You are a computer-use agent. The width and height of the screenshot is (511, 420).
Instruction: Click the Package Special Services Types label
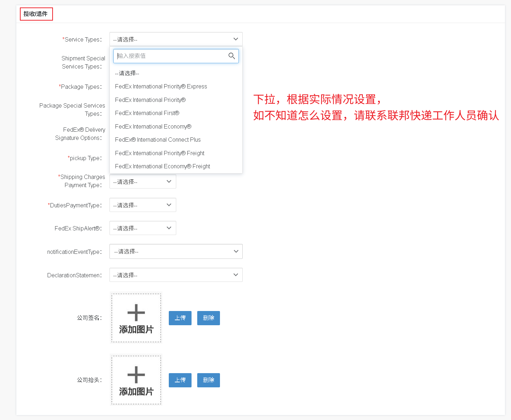[72, 110]
